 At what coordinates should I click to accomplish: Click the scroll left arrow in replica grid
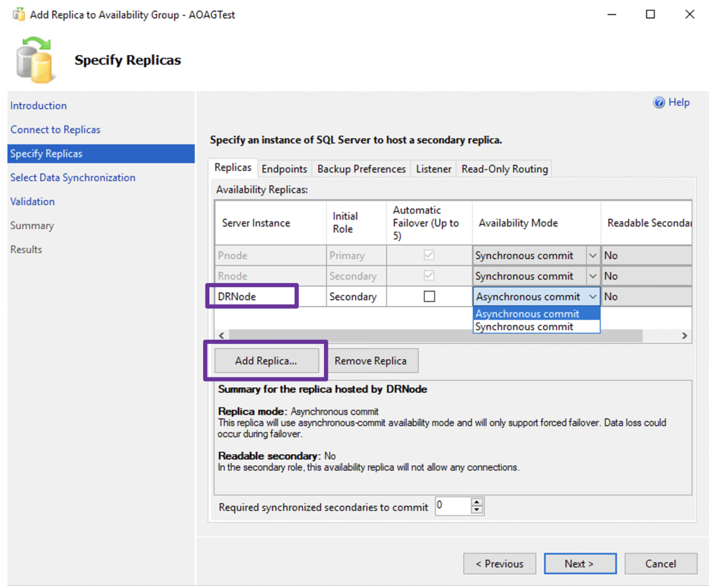221,336
